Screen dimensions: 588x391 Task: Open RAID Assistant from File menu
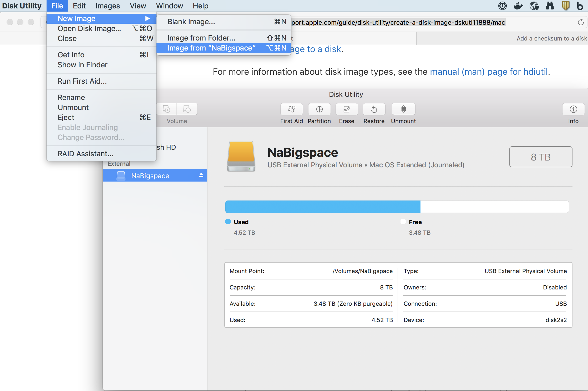[x=102, y=154]
